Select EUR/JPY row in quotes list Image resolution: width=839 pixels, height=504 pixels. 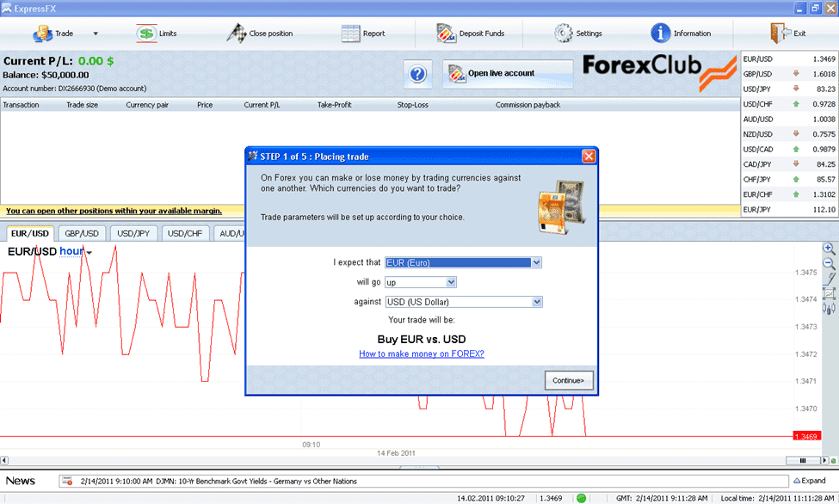tap(789, 209)
